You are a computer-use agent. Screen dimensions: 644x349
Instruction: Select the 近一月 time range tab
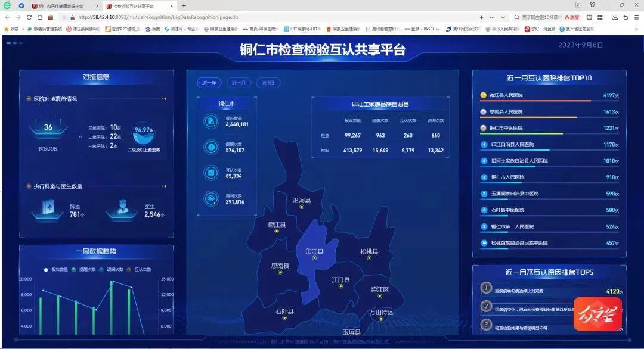239,82
